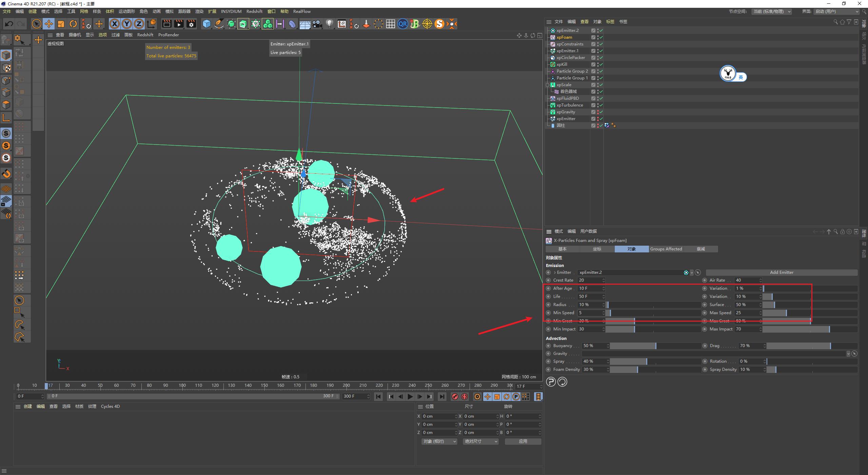Click the 应用 button in the coordinates panel
This screenshot has height=475, width=868.
point(523,441)
